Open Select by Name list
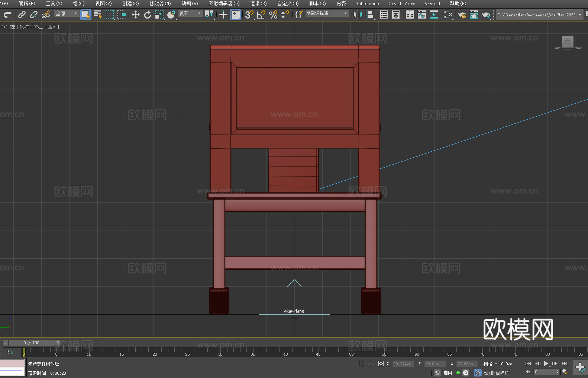Viewport: 588px width, 378px height. click(98, 14)
